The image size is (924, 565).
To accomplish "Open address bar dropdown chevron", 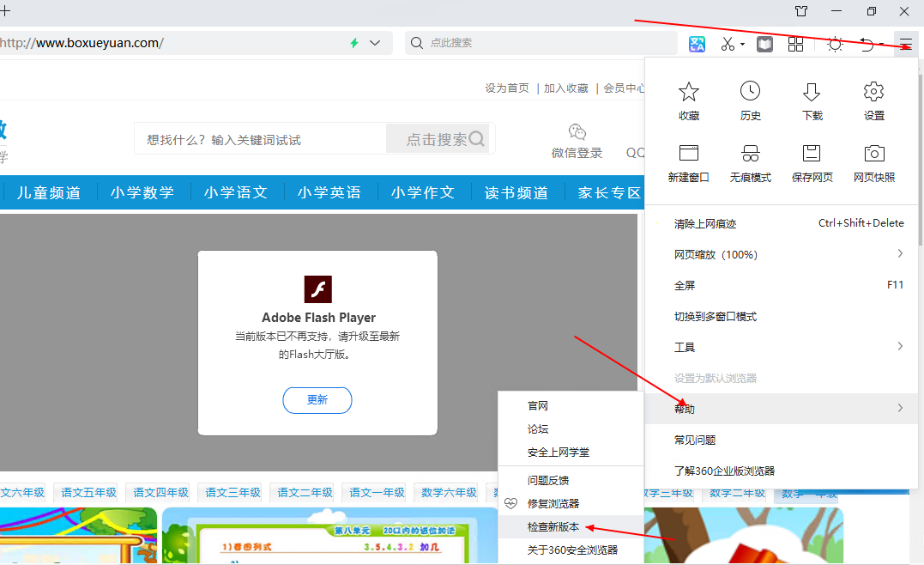I will [375, 43].
